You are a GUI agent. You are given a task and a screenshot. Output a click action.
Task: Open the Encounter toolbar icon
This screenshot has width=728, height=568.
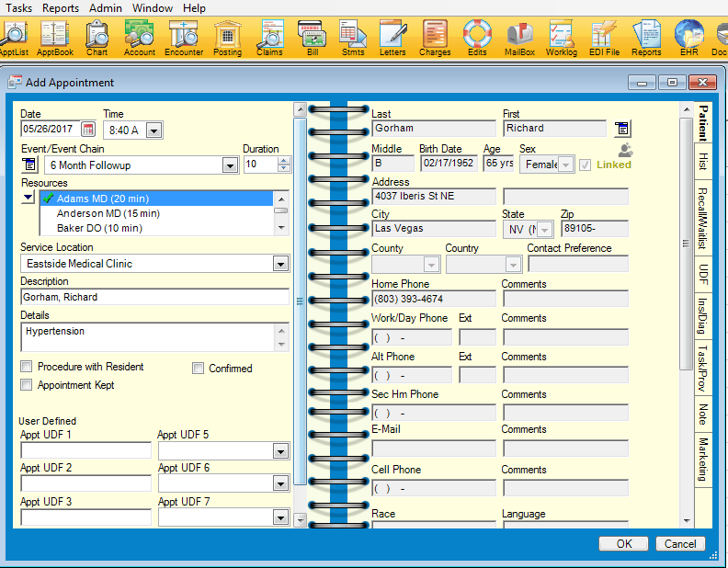[184, 38]
